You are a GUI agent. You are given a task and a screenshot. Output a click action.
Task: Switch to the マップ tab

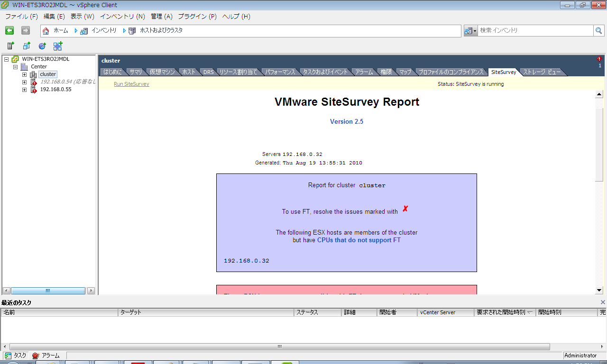[405, 72]
